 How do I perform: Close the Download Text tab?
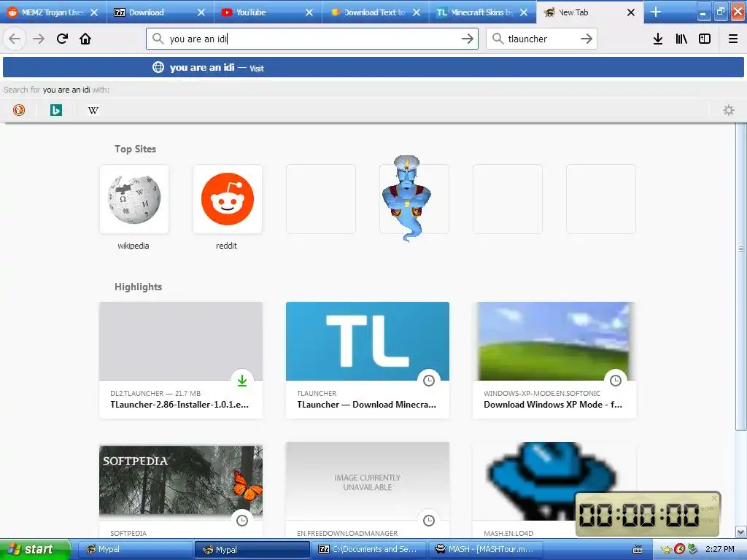point(417,12)
